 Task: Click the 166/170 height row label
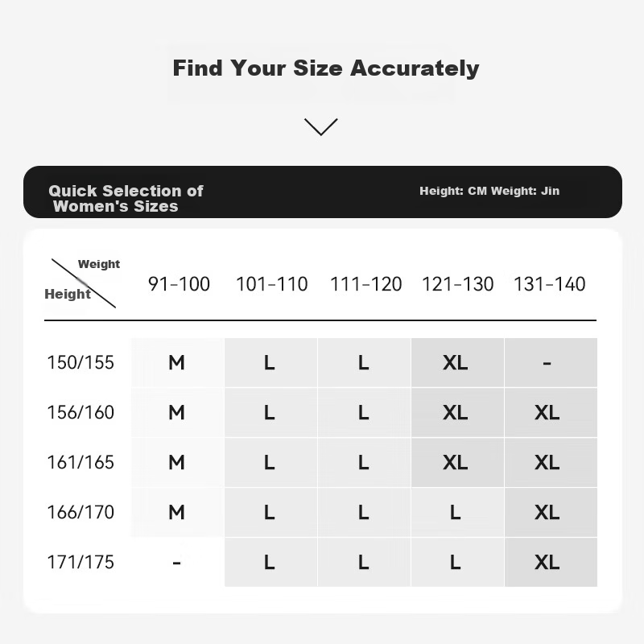80,512
